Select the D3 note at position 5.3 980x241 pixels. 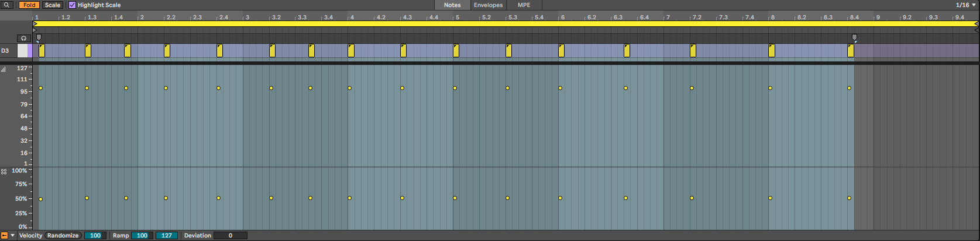click(509, 51)
